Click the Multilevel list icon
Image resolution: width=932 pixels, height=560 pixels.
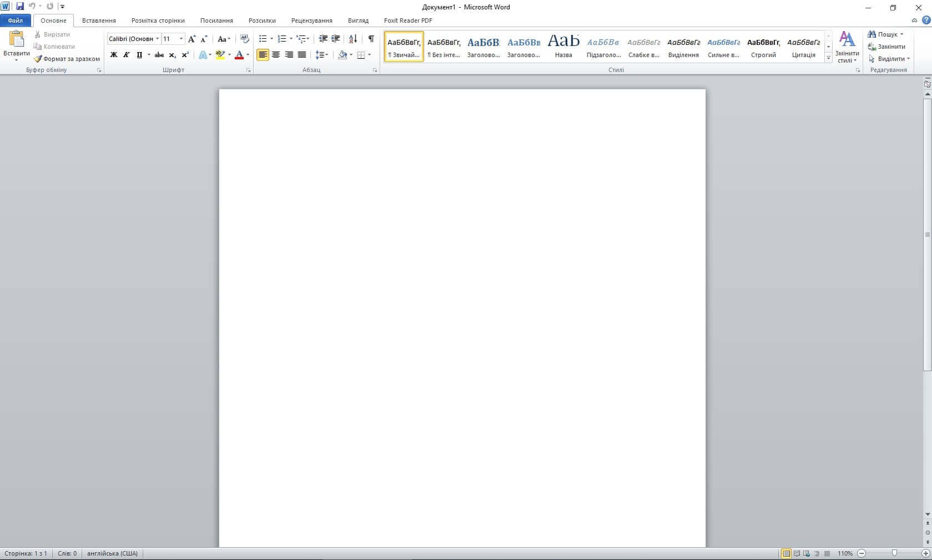click(301, 39)
